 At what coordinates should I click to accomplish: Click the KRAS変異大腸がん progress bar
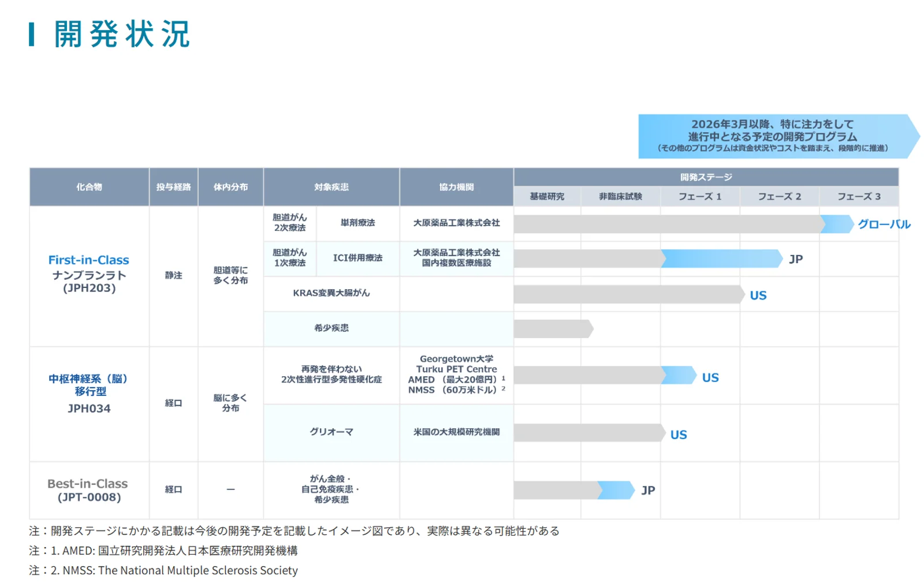click(x=629, y=294)
